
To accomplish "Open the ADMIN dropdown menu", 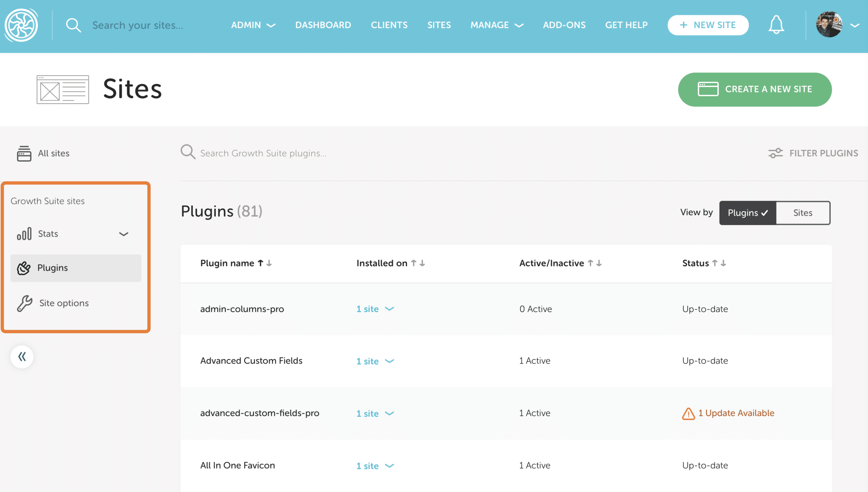I will coord(253,25).
